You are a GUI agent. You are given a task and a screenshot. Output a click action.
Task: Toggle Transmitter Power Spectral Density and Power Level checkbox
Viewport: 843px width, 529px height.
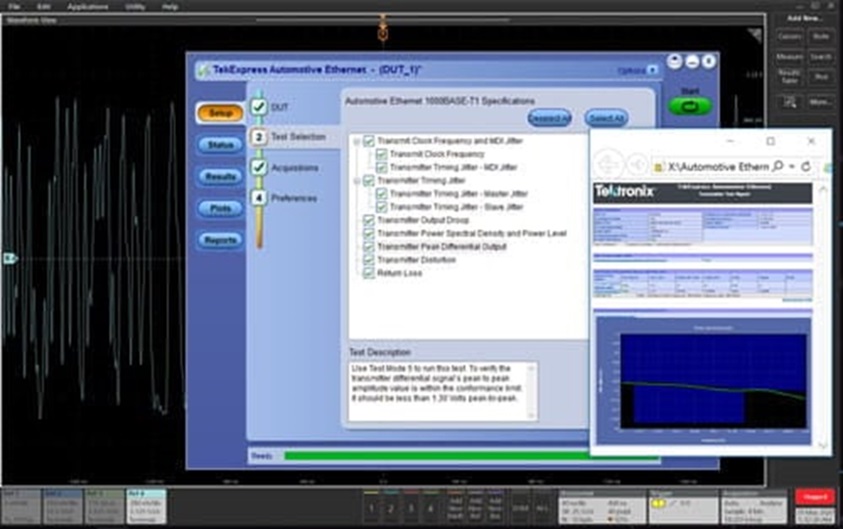[368, 233]
